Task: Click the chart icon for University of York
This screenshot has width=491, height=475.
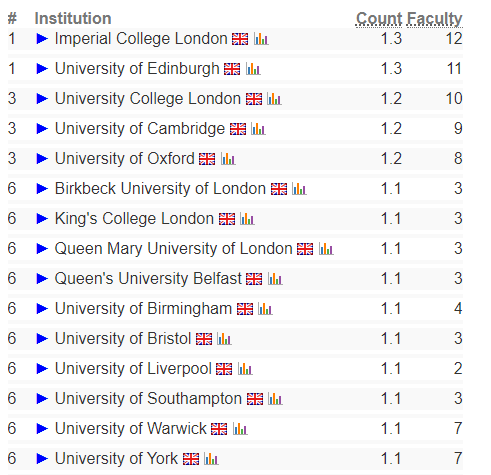Action: tap(211, 459)
